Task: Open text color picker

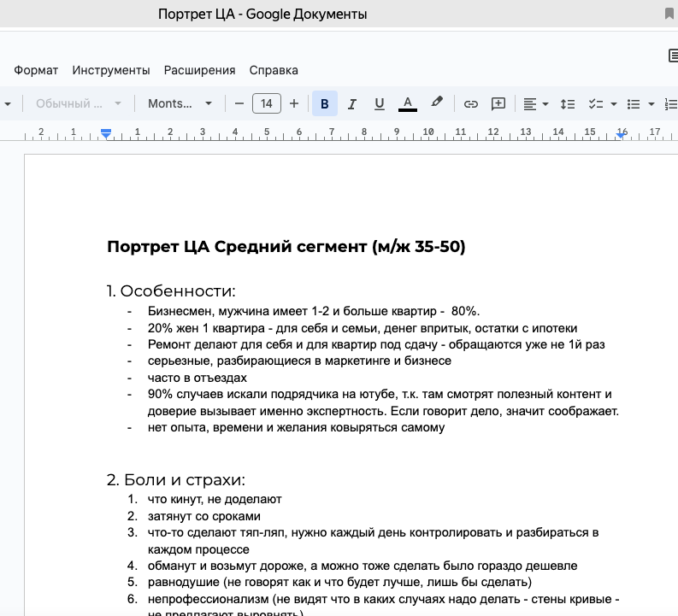Action: [x=407, y=103]
